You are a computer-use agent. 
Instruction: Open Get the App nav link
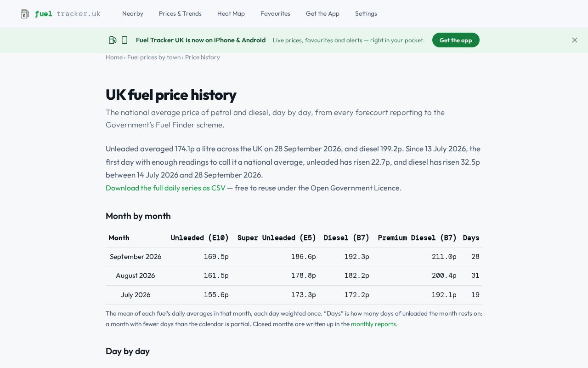click(322, 14)
